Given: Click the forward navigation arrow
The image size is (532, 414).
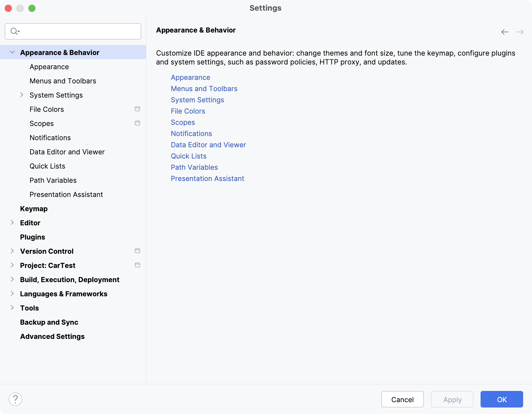Looking at the screenshot, I should coord(520,32).
